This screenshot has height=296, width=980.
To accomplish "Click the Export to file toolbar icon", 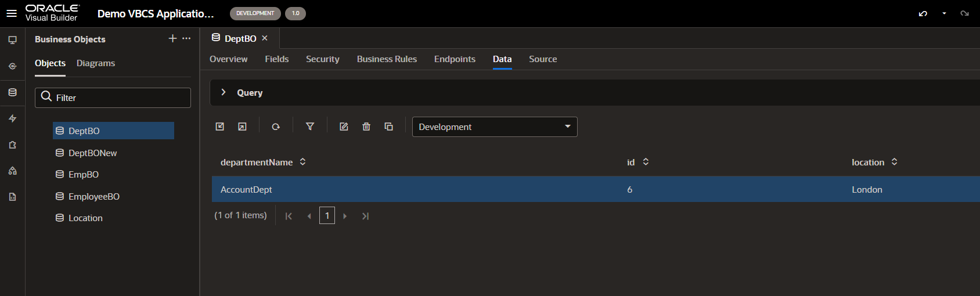I will point(242,127).
